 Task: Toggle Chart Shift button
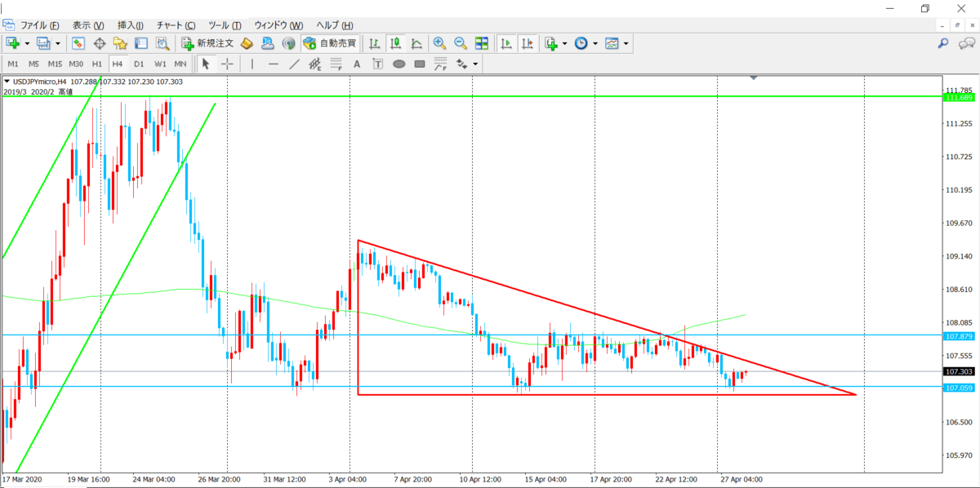click(x=528, y=43)
